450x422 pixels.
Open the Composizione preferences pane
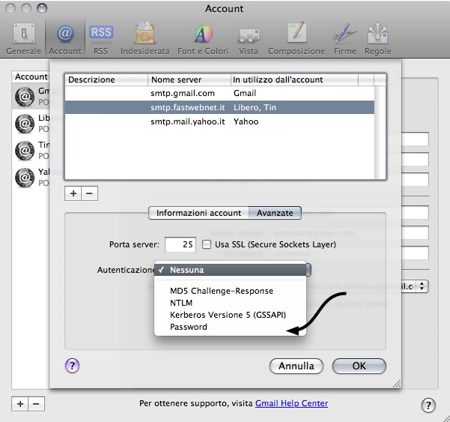296,39
